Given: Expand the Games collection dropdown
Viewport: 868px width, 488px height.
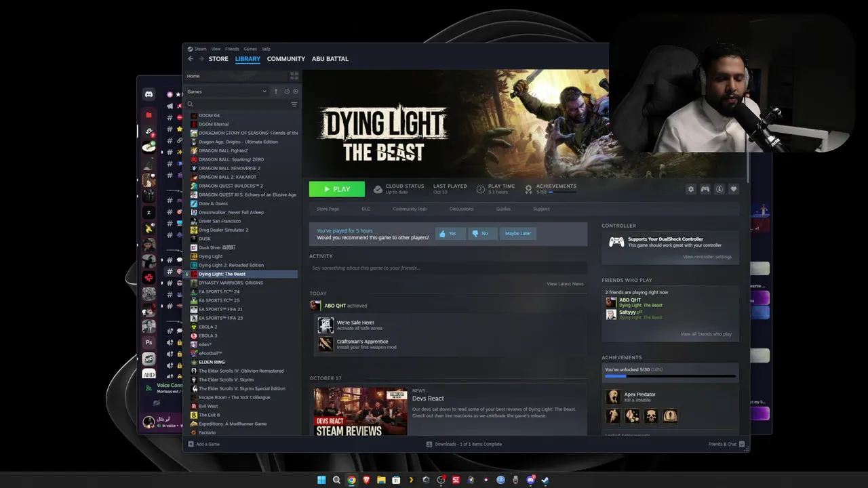Looking at the screenshot, I should coord(227,91).
